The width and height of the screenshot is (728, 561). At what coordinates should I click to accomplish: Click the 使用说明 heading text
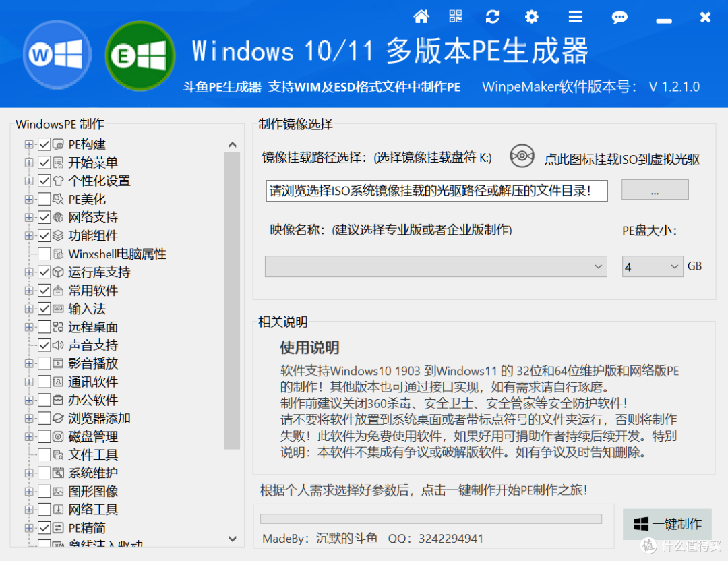click(x=309, y=347)
